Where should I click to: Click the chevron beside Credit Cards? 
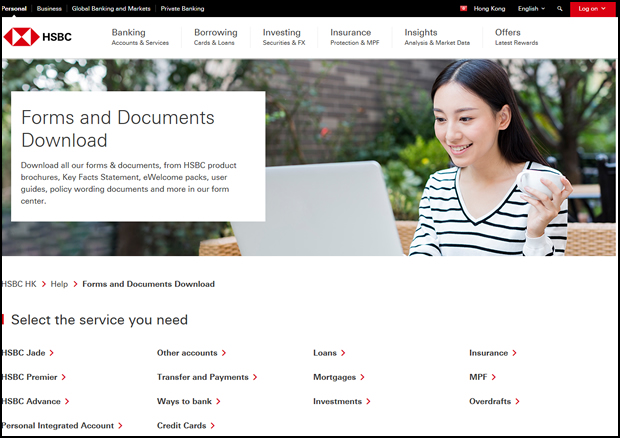point(213,426)
